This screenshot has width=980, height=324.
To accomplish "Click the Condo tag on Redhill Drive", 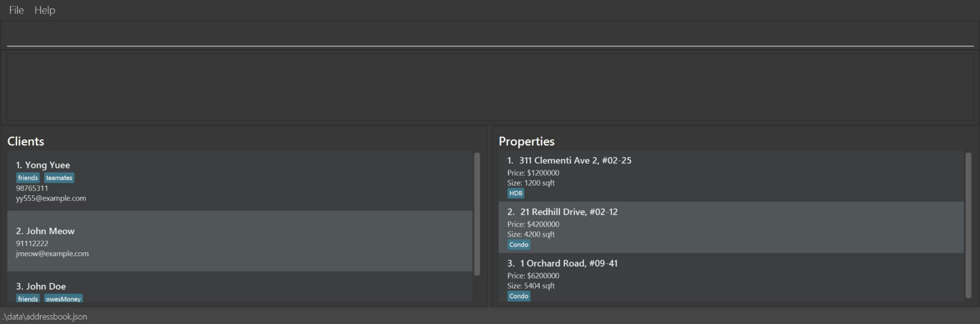I will pyautogui.click(x=519, y=245).
